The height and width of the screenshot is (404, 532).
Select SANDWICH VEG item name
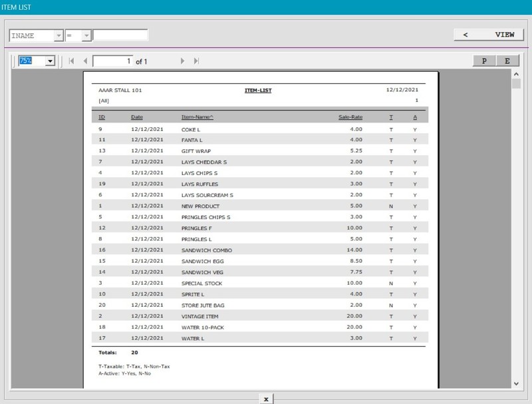[x=202, y=273]
